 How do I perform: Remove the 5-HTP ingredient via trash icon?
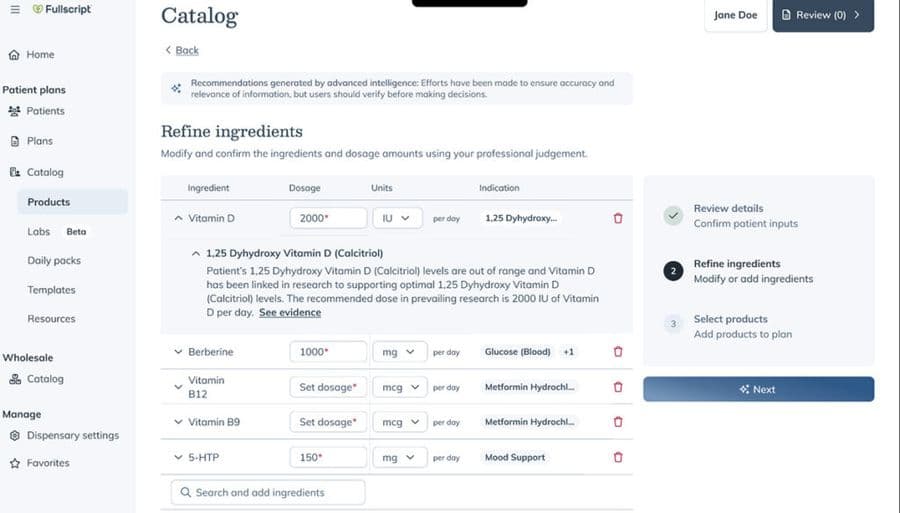(x=617, y=457)
